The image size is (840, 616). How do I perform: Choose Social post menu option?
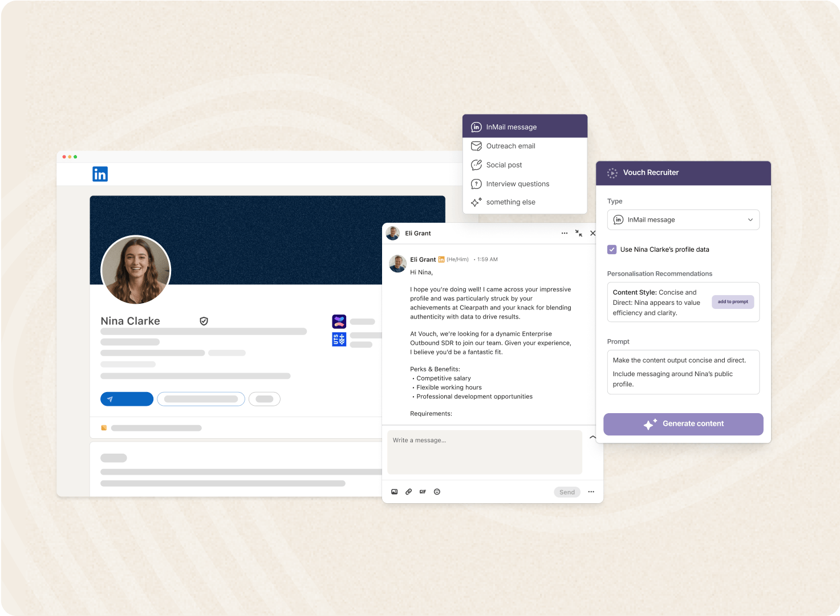[525, 165]
